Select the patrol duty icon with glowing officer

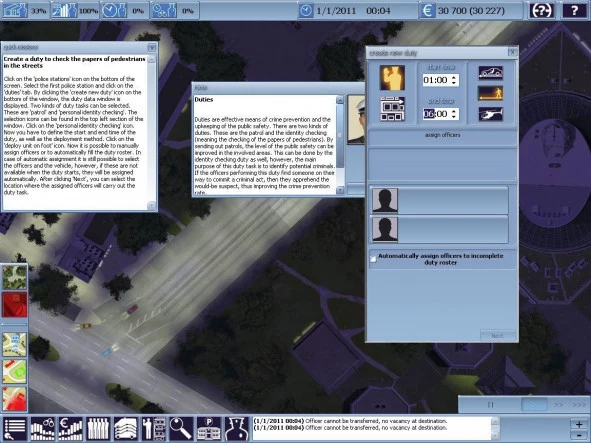click(x=392, y=78)
